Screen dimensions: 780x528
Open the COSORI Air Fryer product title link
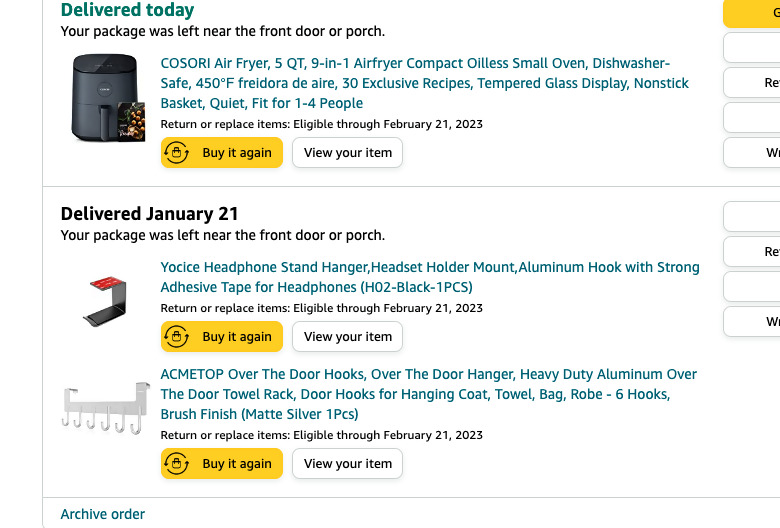point(425,83)
